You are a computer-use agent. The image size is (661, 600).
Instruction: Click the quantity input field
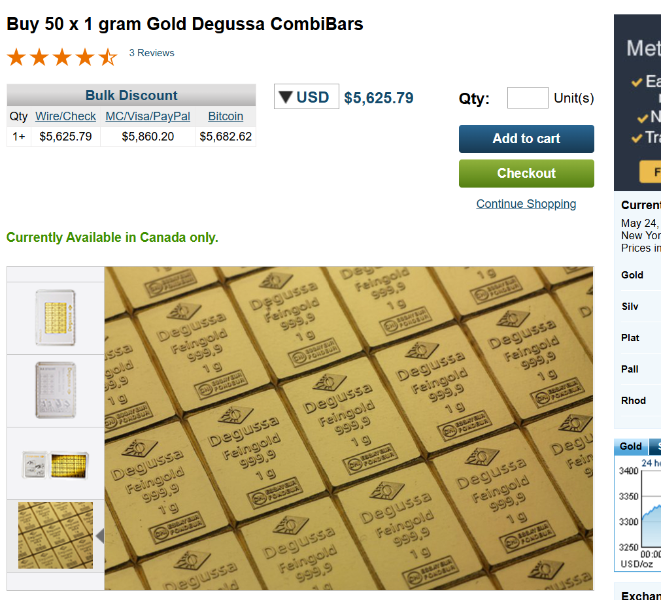point(527,98)
